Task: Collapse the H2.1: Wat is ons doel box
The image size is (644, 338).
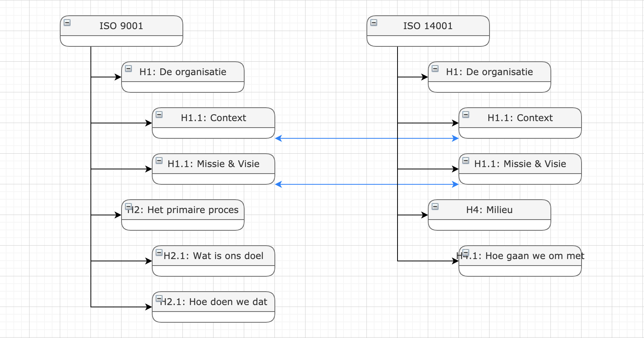Action: click(159, 253)
